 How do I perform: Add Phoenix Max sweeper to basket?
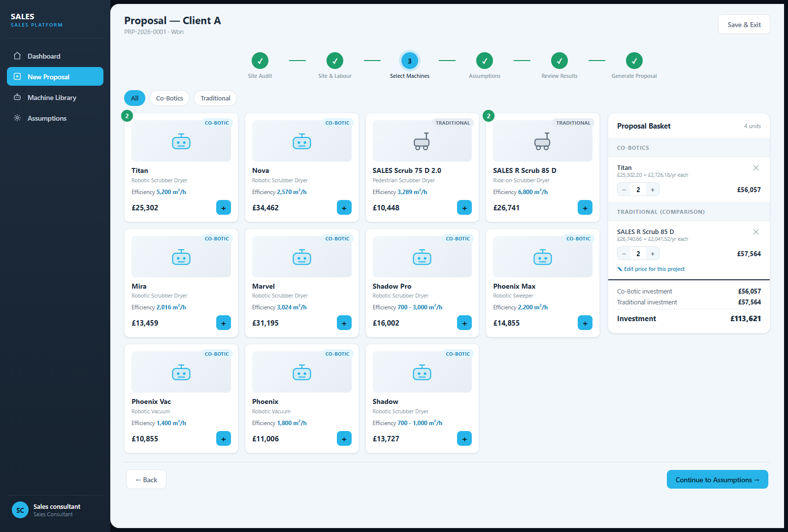585,323
